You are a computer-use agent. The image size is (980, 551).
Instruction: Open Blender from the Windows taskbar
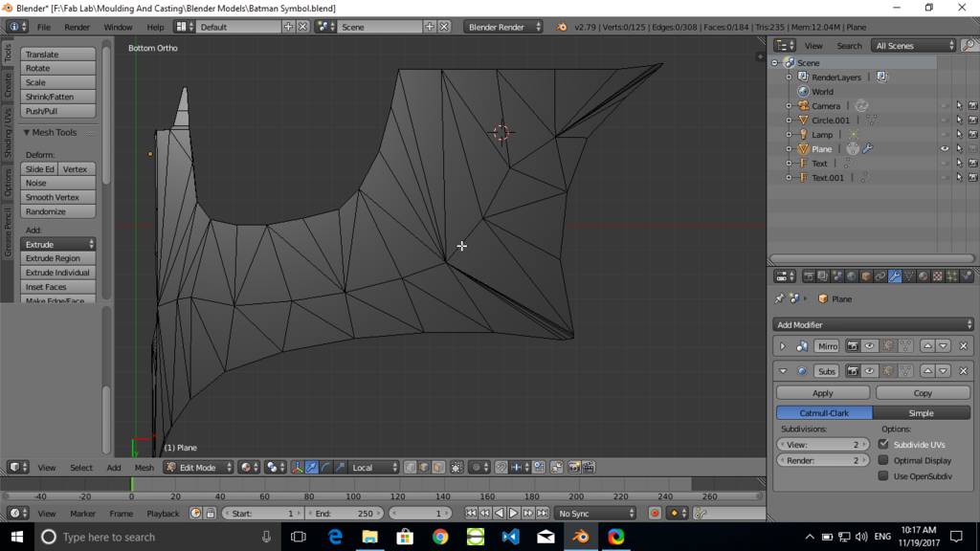point(580,537)
